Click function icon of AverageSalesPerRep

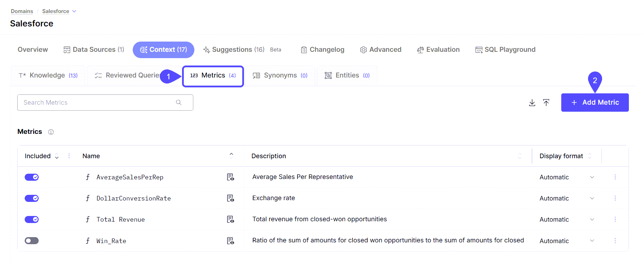tap(88, 177)
